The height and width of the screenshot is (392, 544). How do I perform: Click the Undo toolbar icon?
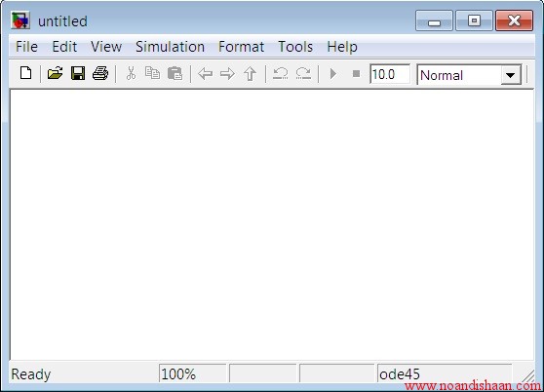pyautogui.click(x=280, y=73)
